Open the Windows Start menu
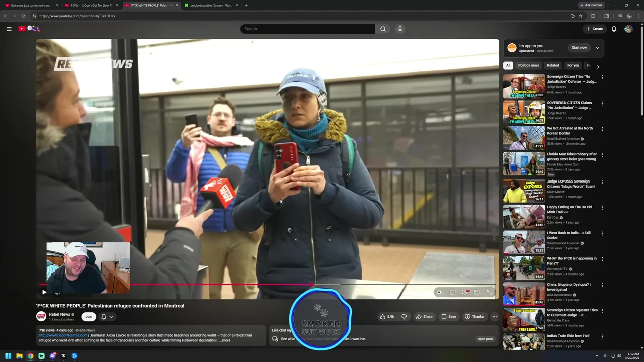644x362 pixels. [8, 356]
